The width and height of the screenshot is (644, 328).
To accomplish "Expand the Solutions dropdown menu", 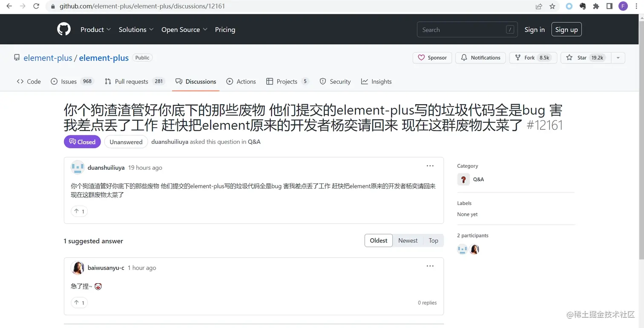I will [x=136, y=29].
